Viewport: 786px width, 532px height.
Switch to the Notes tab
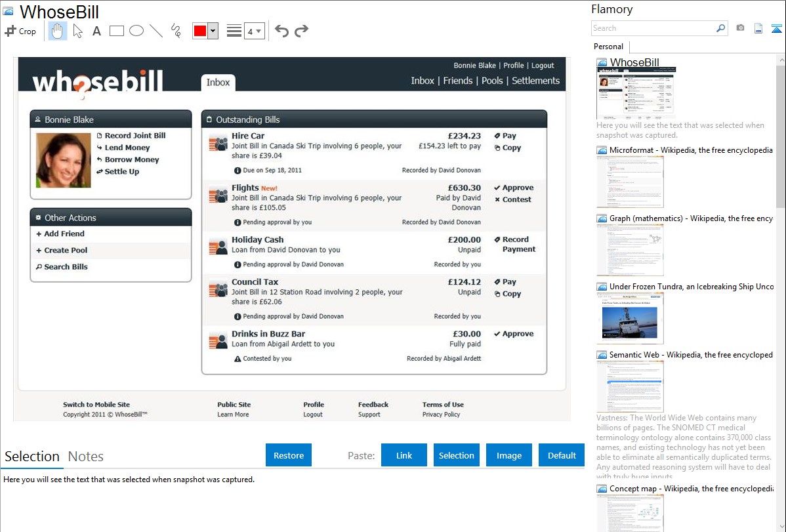86,457
